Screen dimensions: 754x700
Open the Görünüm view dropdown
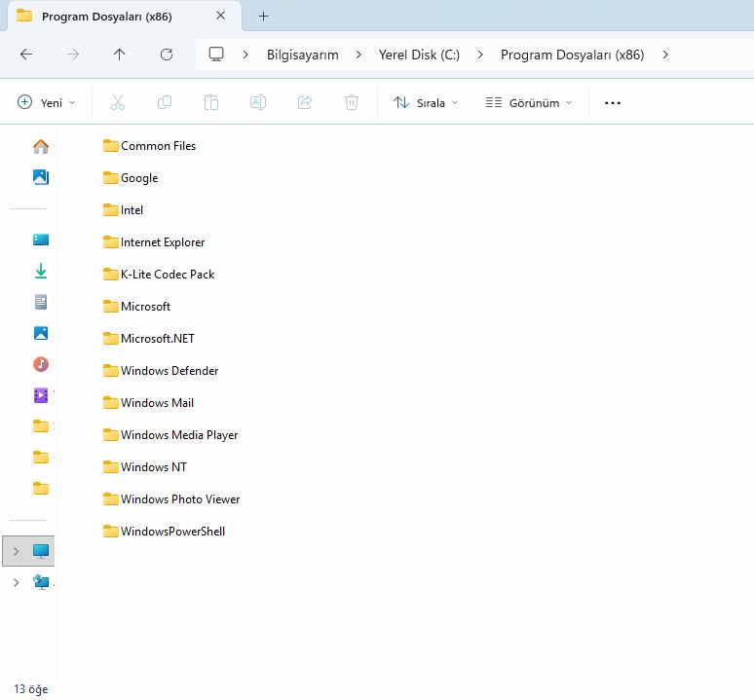click(529, 102)
